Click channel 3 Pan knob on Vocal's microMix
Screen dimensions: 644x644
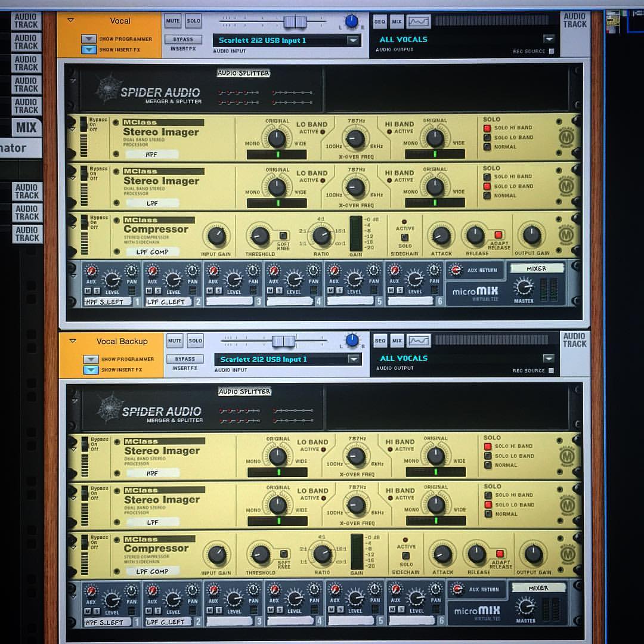253,270
